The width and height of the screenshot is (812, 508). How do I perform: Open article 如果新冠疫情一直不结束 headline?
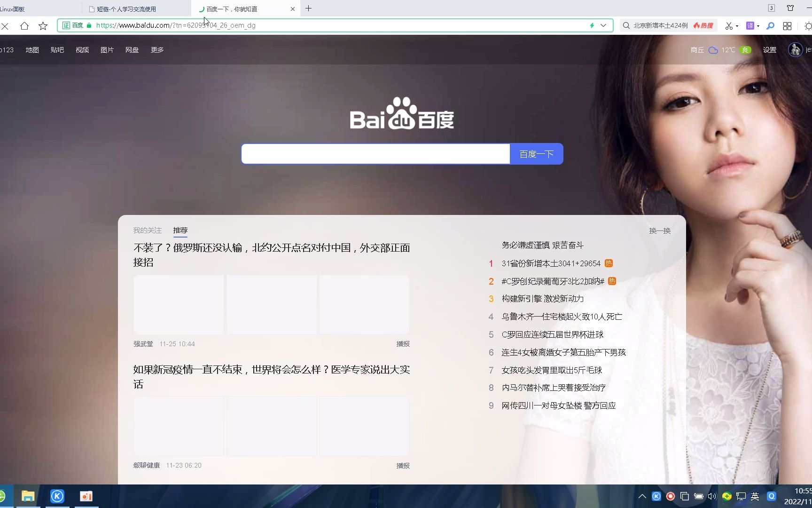coord(272,377)
